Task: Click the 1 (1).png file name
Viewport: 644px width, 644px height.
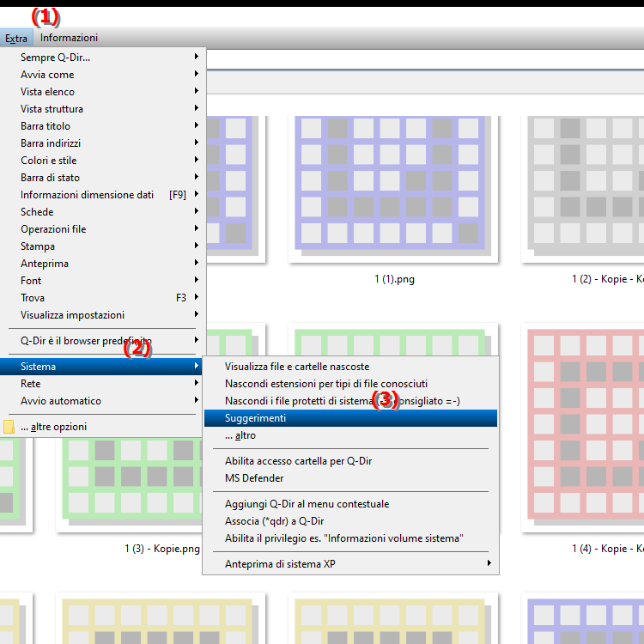Action: [x=394, y=279]
